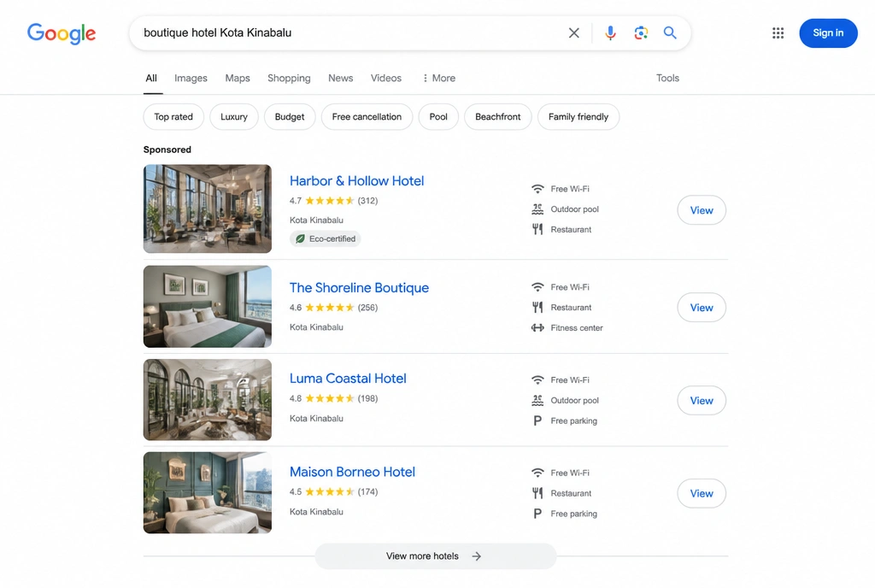Switch to the Maps tab
This screenshot has height=588, width=875.
[238, 78]
